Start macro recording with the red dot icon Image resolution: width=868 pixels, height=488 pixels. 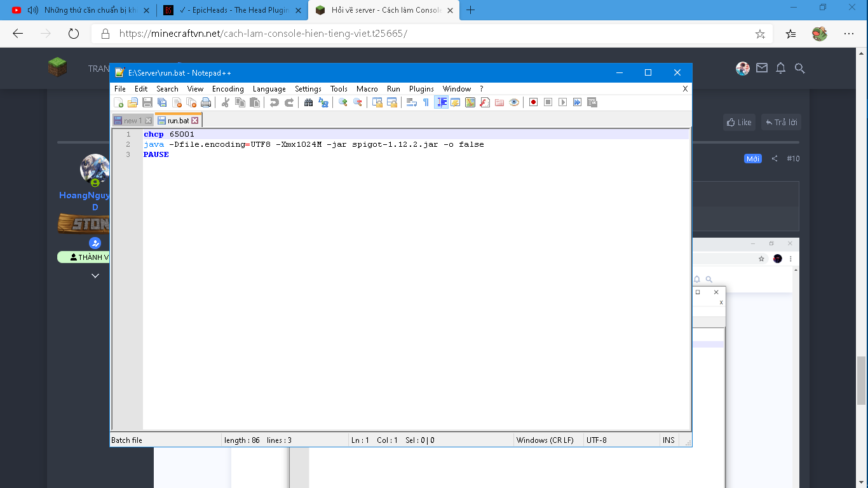(x=534, y=102)
